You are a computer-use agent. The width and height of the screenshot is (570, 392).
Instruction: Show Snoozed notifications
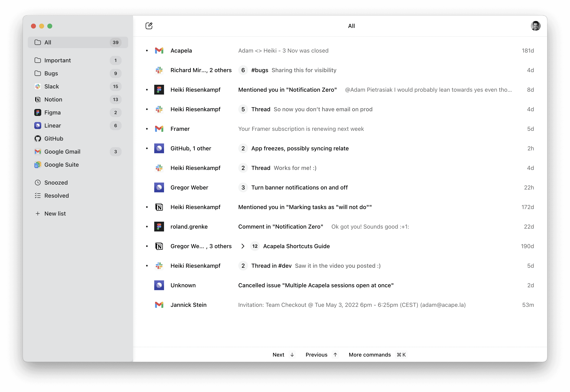pyautogui.click(x=56, y=183)
